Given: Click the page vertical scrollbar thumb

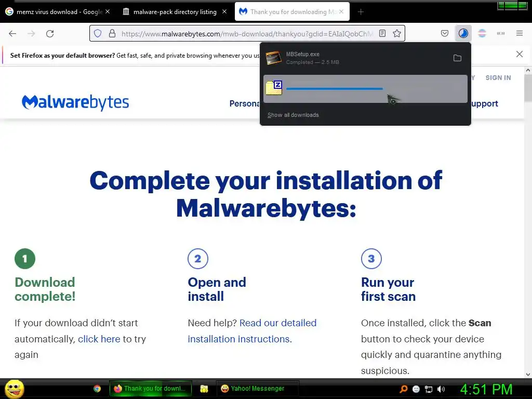Looking at the screenshot, I should click(x=528, y=88).
